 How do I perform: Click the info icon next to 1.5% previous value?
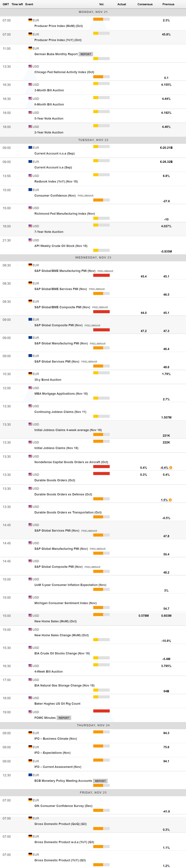pos(170,500)
